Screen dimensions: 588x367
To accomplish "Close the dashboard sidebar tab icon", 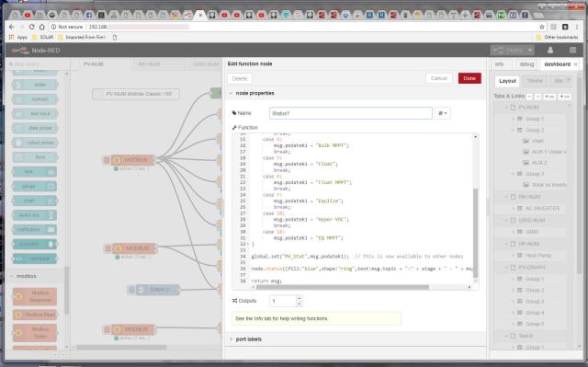I will click(x=576, y=64).
